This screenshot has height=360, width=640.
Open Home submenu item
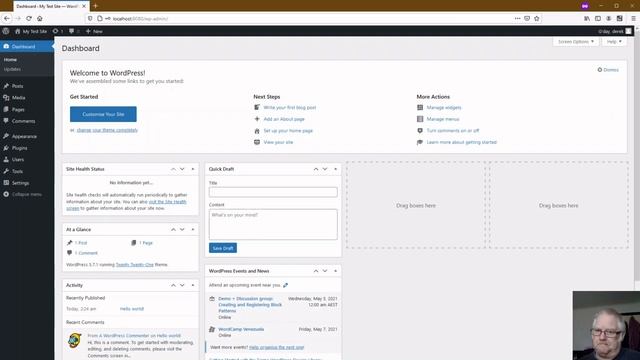10,60
